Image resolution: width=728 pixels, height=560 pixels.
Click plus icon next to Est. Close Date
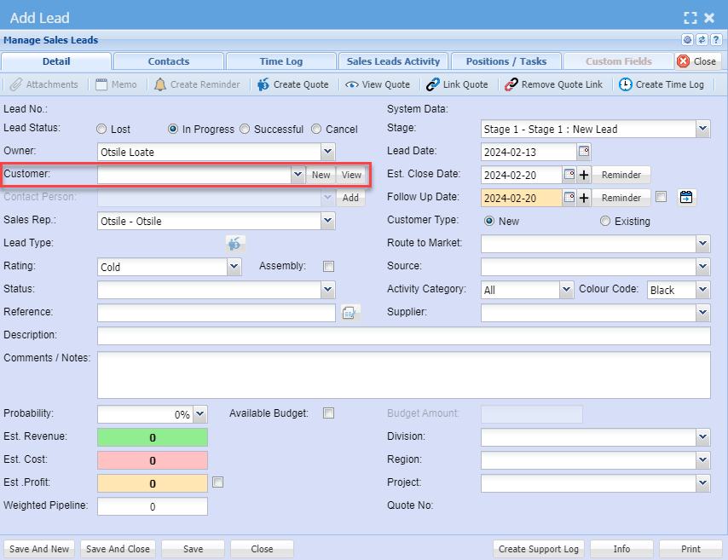(x=584, y=175)
